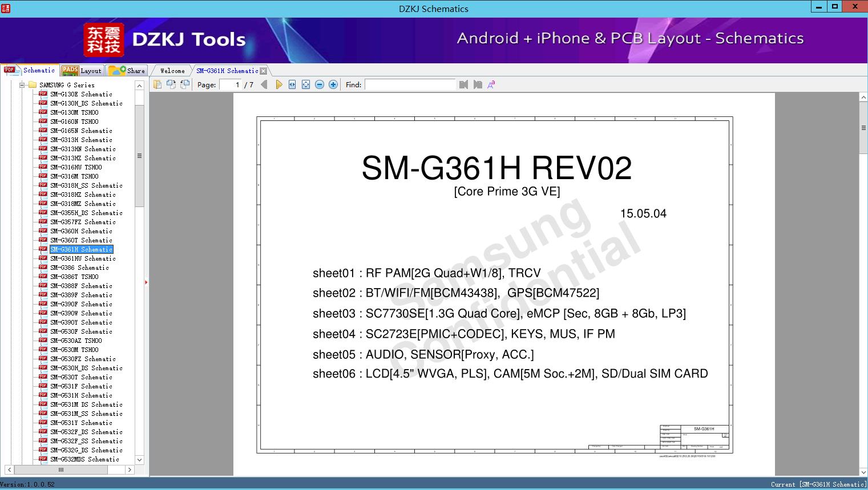Click the PDF icon beside SM-G165N Schematic
The width and height of the screenshot is (868, 490).
point(43,130)
